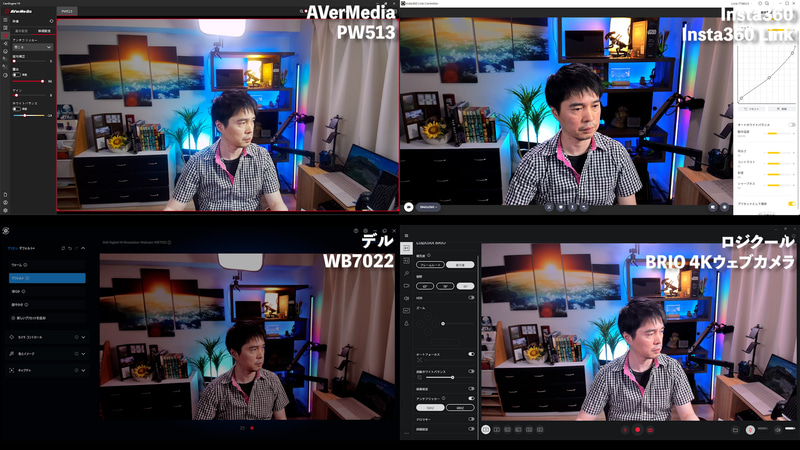Viewport: 800px width, 450px height.
Task: Choose the 65° field of view in Logitech
Action: [x=425, y=286]
